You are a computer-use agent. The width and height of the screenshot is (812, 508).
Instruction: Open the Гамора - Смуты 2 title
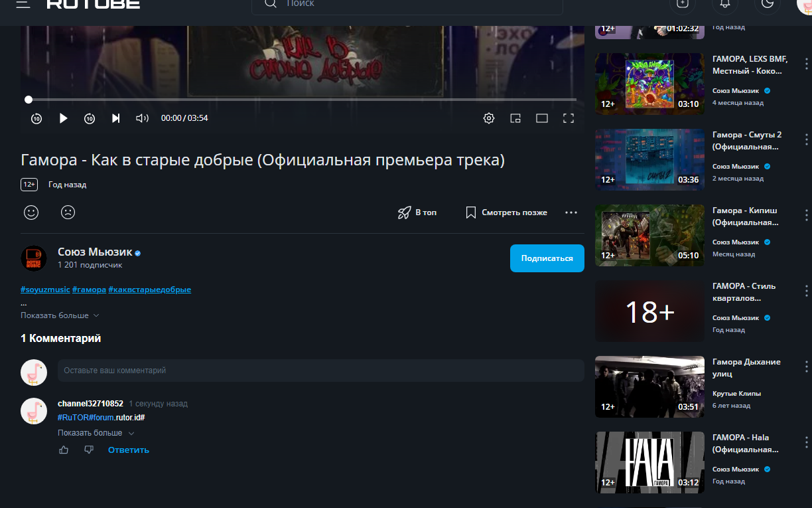(x=747, y=141)
